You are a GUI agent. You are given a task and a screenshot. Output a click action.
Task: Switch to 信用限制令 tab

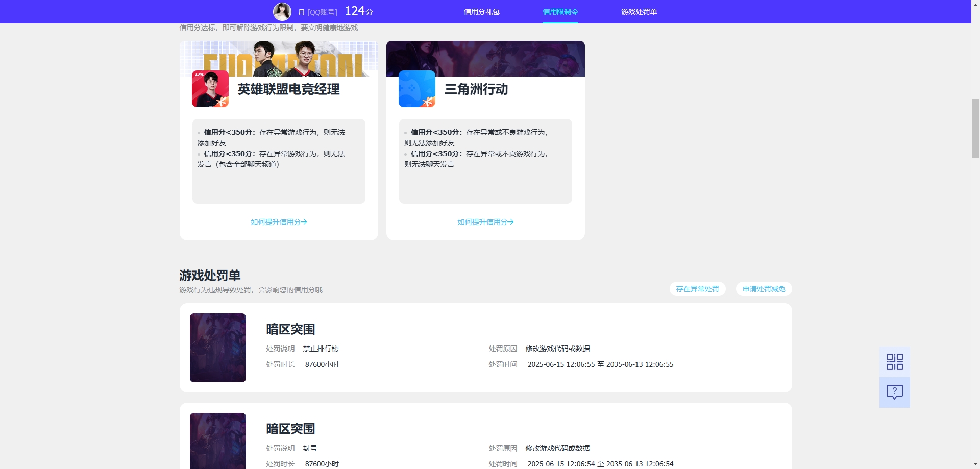[x=560, y=12]
